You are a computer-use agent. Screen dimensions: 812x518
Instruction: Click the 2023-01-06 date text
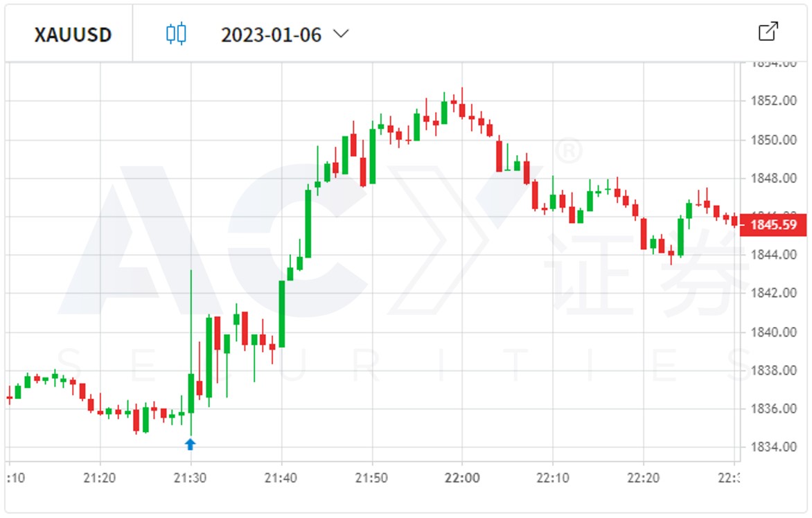pos(271,35)
